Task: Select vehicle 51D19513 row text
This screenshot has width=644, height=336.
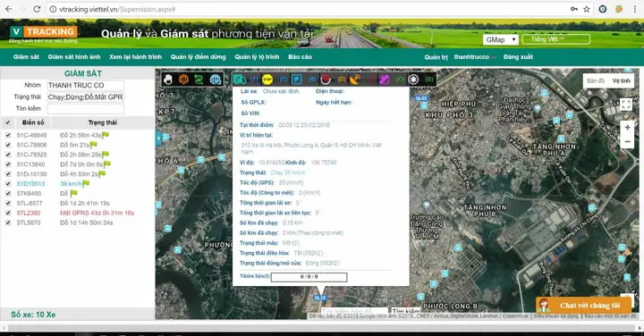Action: 30,184
